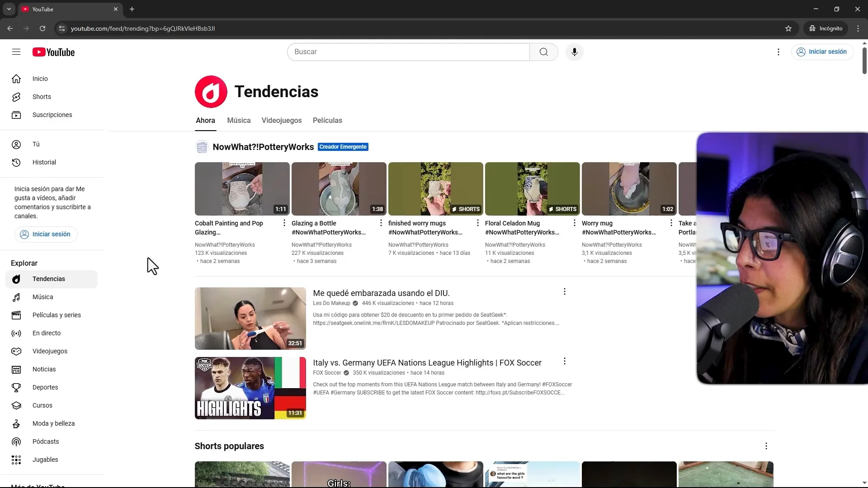Open Deportes in sidebar
868x488 pixels.
click(52, 387)
